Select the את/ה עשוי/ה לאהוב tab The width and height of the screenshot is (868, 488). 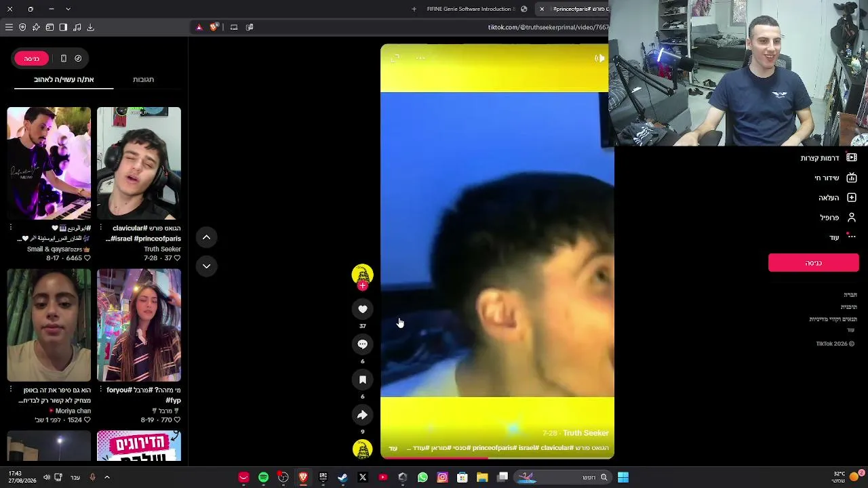tap(64, 79)
